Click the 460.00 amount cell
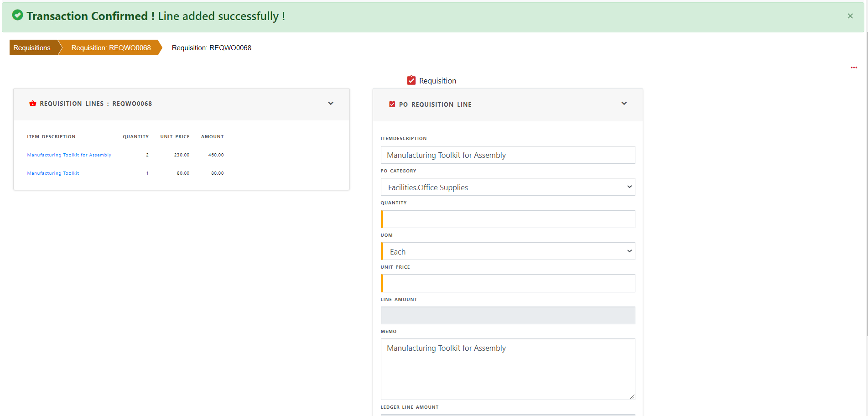Screen dimensions: 868x416 point(216,155)
